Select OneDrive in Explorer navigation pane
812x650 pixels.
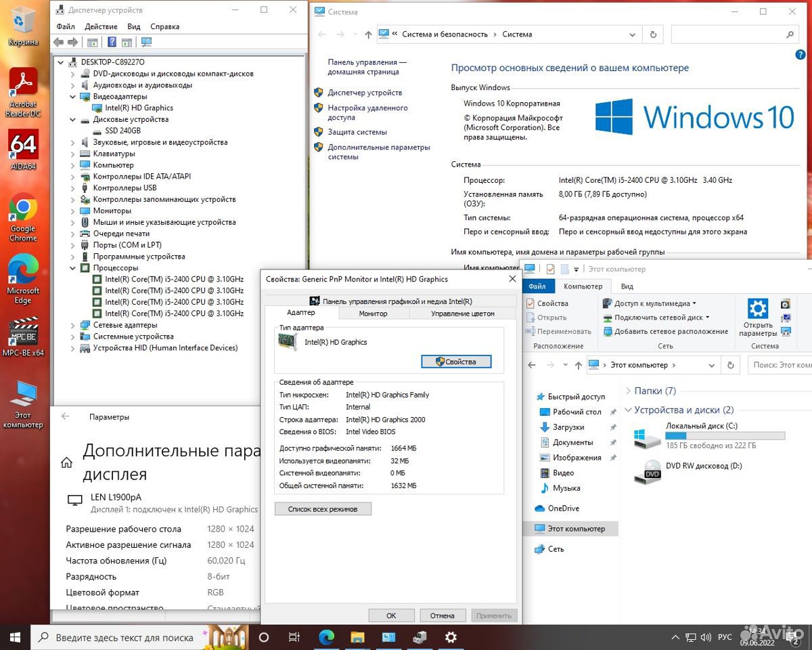point(564,508)
